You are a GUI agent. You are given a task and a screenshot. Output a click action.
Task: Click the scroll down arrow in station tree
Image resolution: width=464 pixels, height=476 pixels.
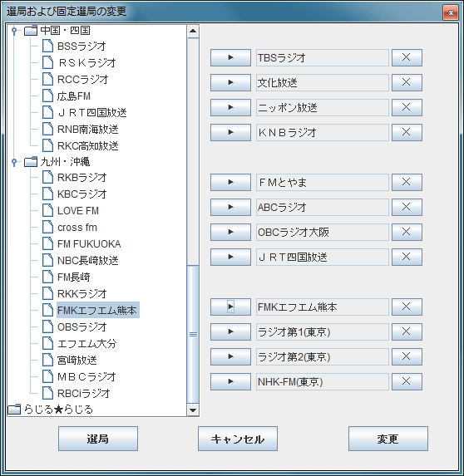(x=193, y=410)
